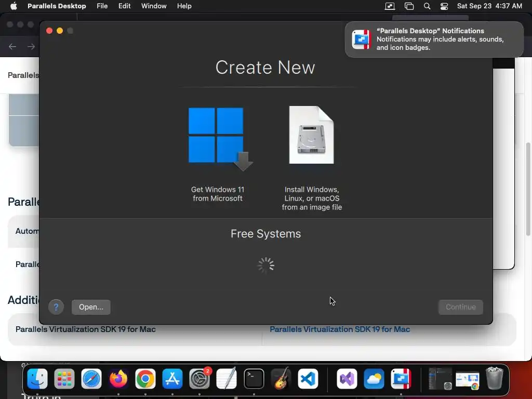Open the Edit menu

[x=124, y=6]
